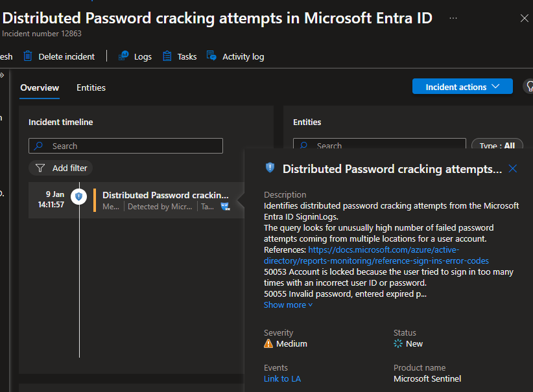
Task: Expand the Incident actions dropdown
Action: tap(462, 87)
